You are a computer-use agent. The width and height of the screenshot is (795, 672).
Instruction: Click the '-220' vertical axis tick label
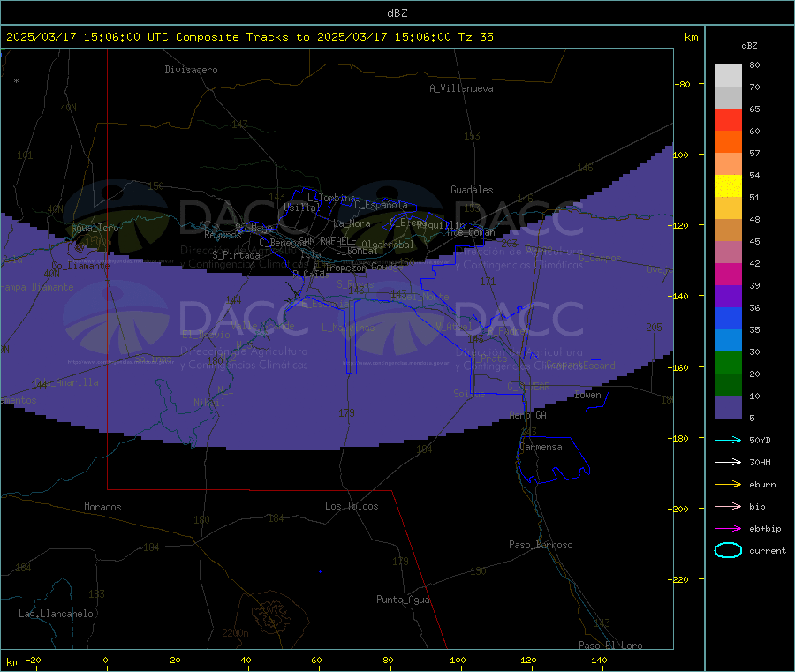point(679,579)
